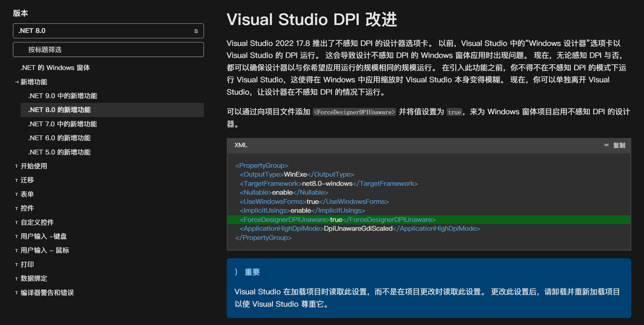Click the Visual Studio DPI 改进 heading
644x325 pixels.
(x=312, y=19)
